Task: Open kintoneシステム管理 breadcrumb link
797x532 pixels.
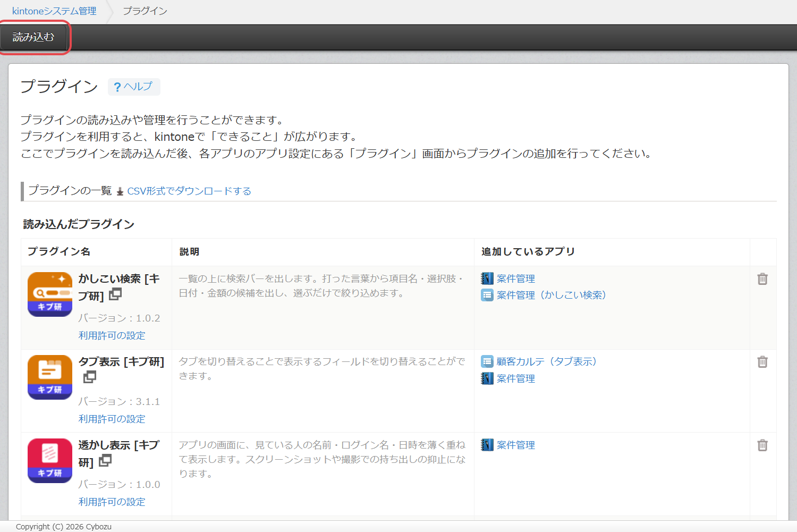Action: coord(54,11)
